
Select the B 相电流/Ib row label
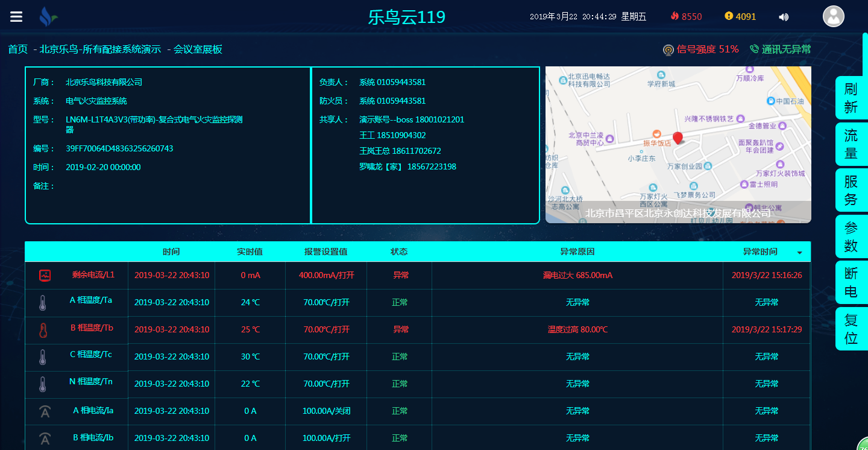[x=93, y=437]
